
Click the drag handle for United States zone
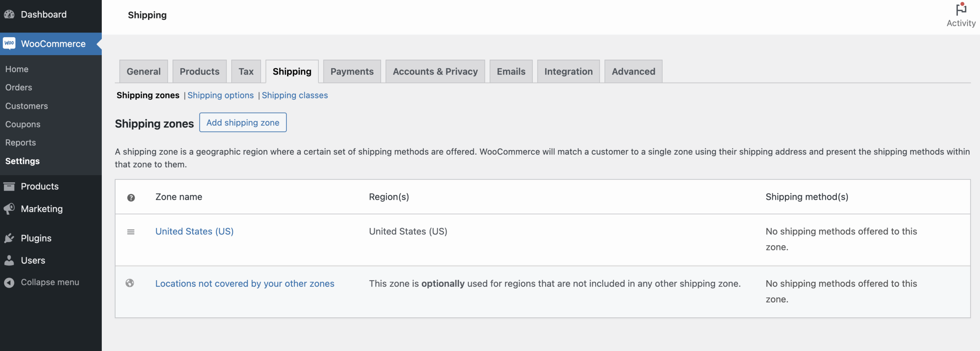[x=131, y=231]
